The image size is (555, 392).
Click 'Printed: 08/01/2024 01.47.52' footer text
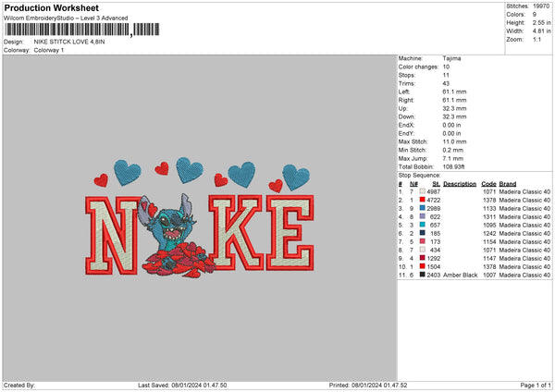click(x=368, y=386)
